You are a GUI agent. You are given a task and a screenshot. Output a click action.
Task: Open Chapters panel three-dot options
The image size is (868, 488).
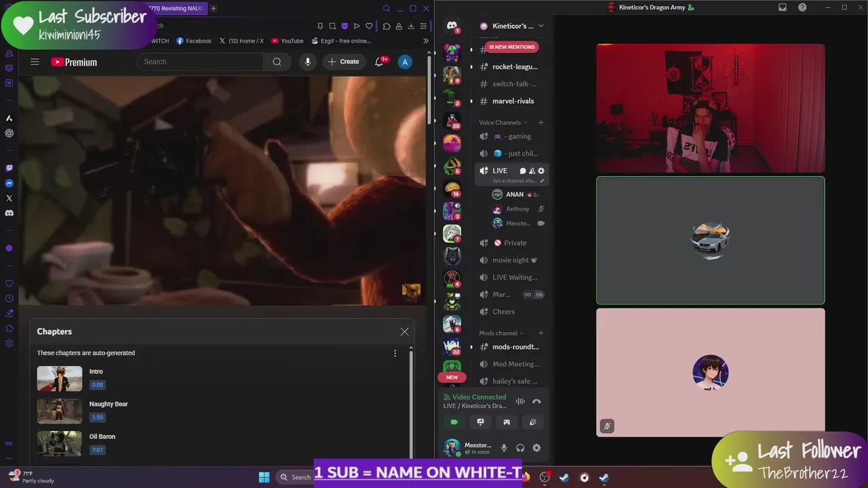pyautogui.click(x=395, y=353)
